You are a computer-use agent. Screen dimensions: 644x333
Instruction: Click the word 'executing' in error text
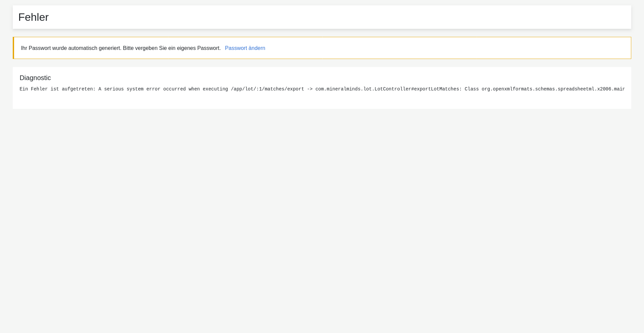[215, 89]
